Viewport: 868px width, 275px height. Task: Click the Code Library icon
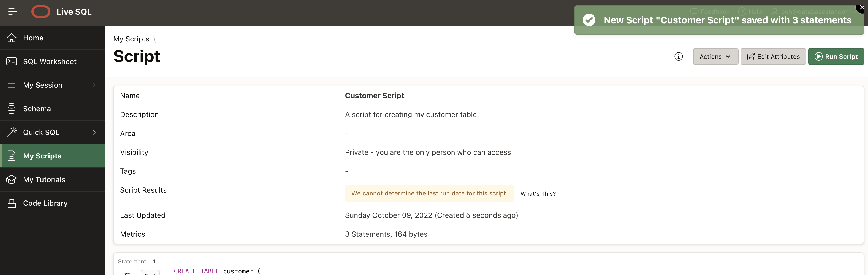(12, 203)
